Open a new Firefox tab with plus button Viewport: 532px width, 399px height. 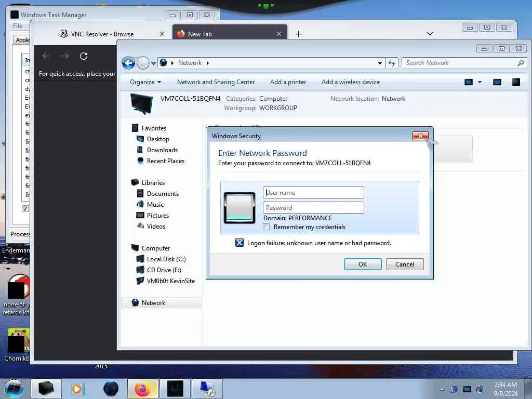(298, 34)
